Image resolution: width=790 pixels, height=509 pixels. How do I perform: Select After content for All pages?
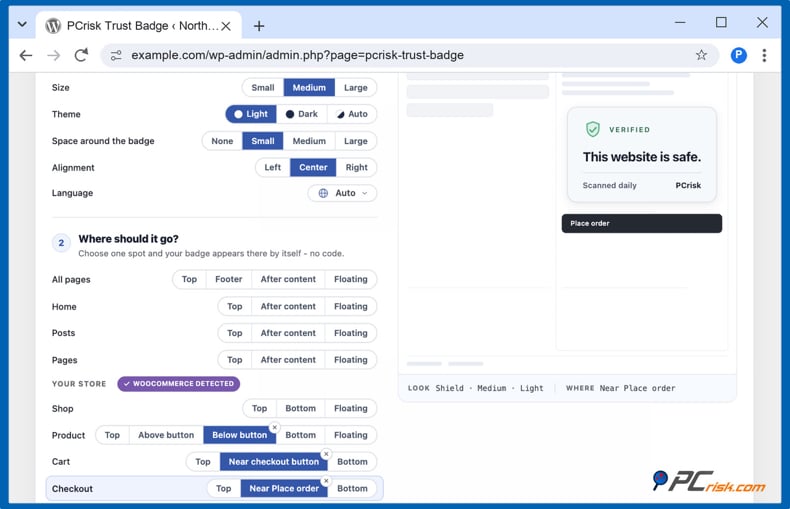tap(288, 279)
